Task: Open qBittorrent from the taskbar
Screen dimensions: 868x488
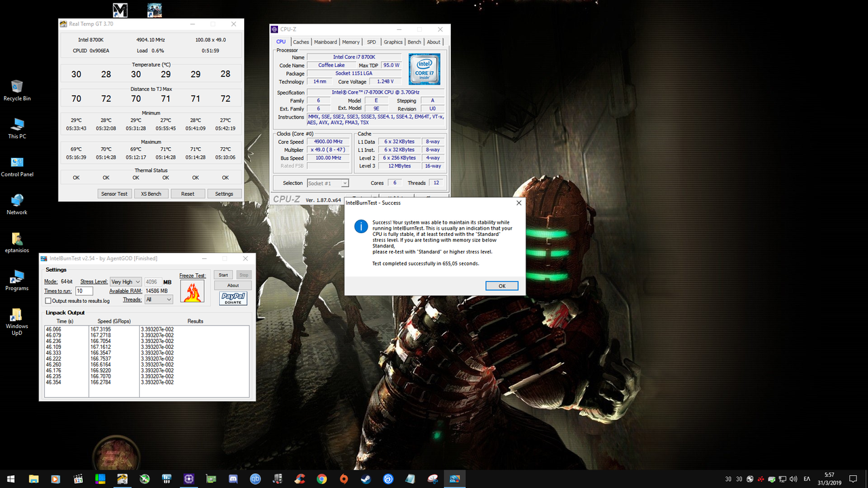Action: pyautogui.click(x=256, y=479)
